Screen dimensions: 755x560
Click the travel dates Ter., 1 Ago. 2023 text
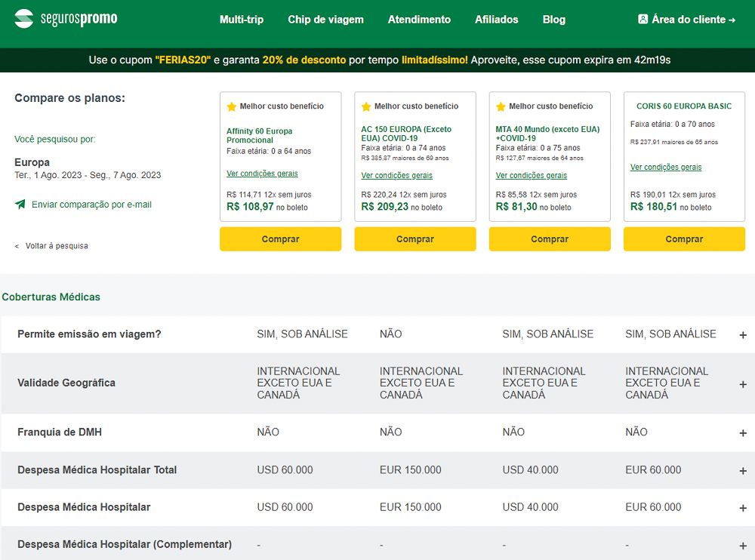pyautogui.click(x=88, y=175)
